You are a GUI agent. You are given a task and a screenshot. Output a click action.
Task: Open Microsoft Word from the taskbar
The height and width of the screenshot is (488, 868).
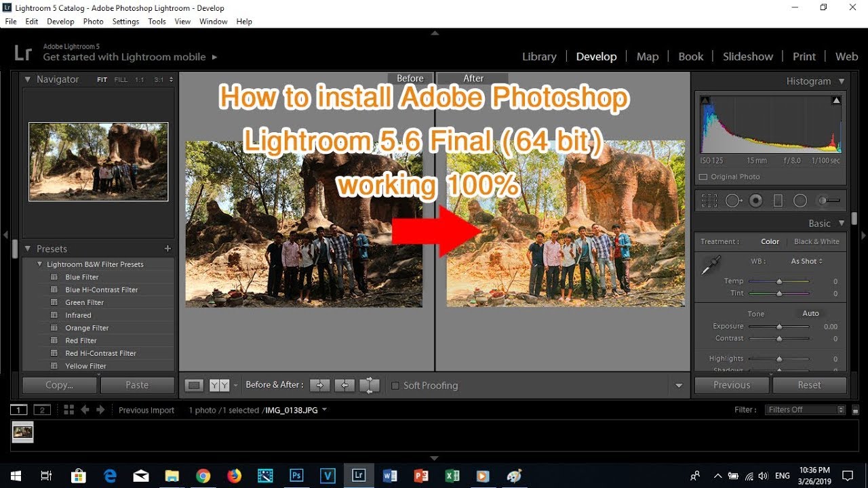pyautogui.click(x=390, y=475)
